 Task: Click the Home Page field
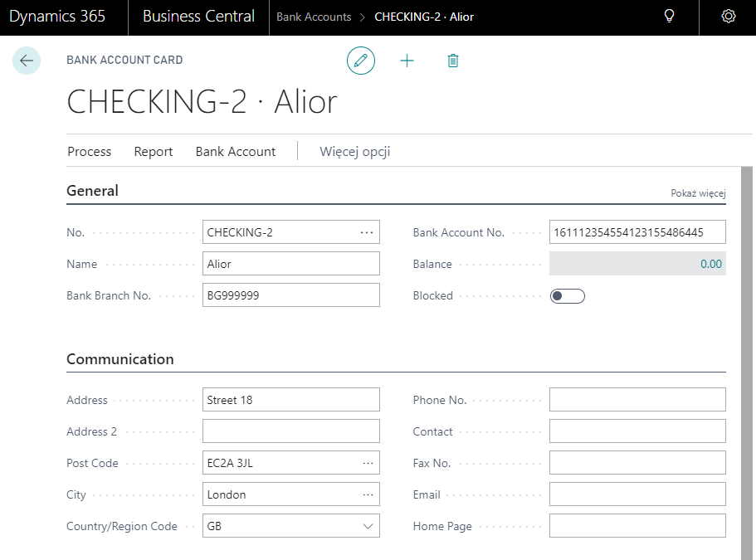(x=637, y=526)
